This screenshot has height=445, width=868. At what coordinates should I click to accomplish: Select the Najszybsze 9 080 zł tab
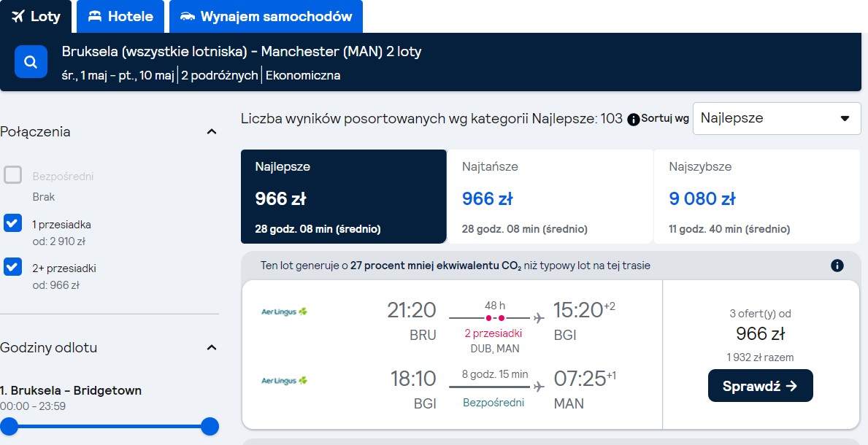point(756,196)
